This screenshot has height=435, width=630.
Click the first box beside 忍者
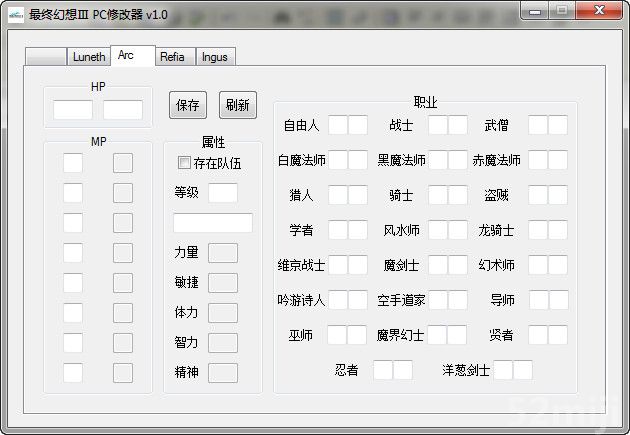point(382,370)
